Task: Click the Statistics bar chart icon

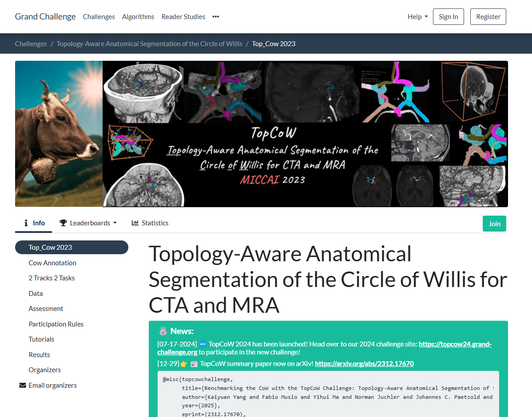Action: click(x=135, y=223)
